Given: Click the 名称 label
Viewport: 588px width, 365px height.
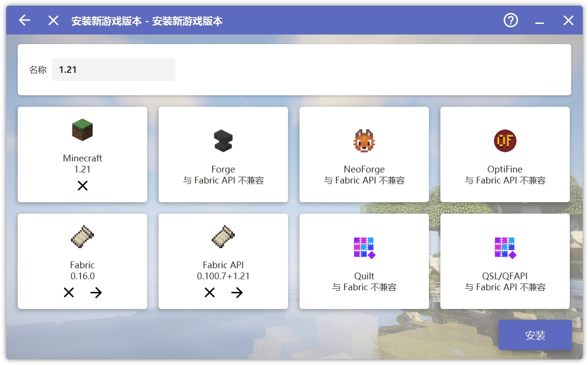Looking at the screenshot, I should [38, 70].
